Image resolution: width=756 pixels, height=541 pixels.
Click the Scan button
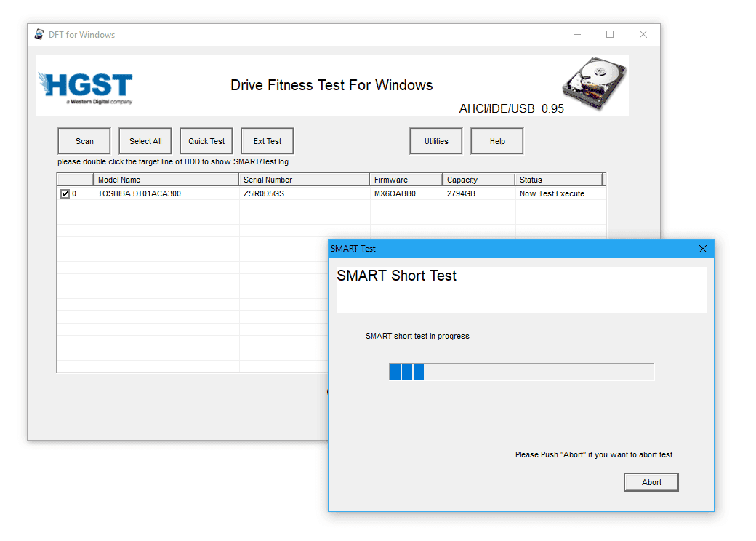click(84, 141)
